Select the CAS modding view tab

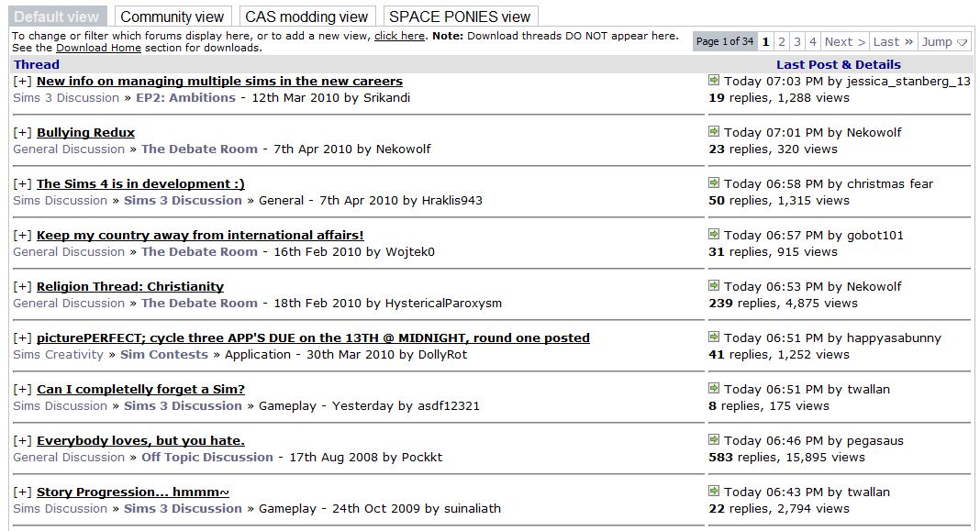coord(306,17)
